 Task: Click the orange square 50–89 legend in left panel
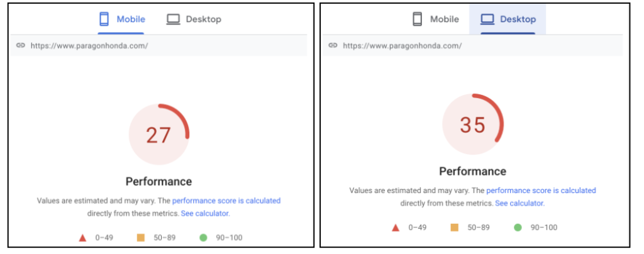141,238
